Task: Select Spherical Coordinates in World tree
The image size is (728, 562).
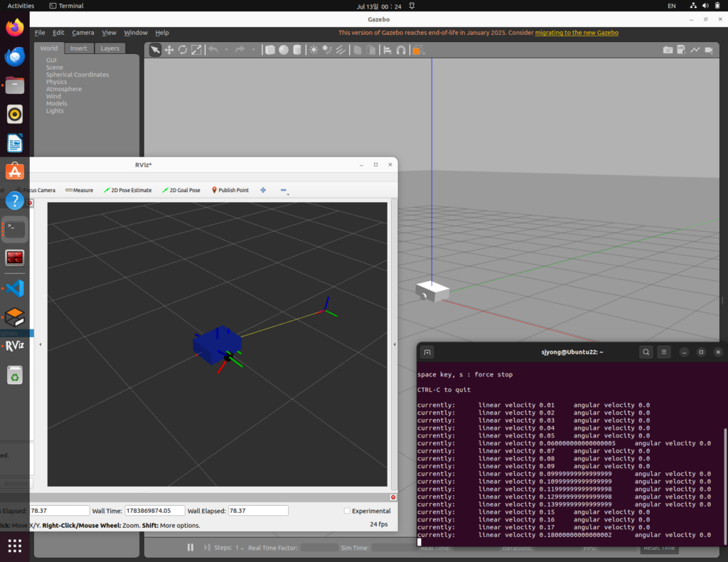Action: (77, 74)
